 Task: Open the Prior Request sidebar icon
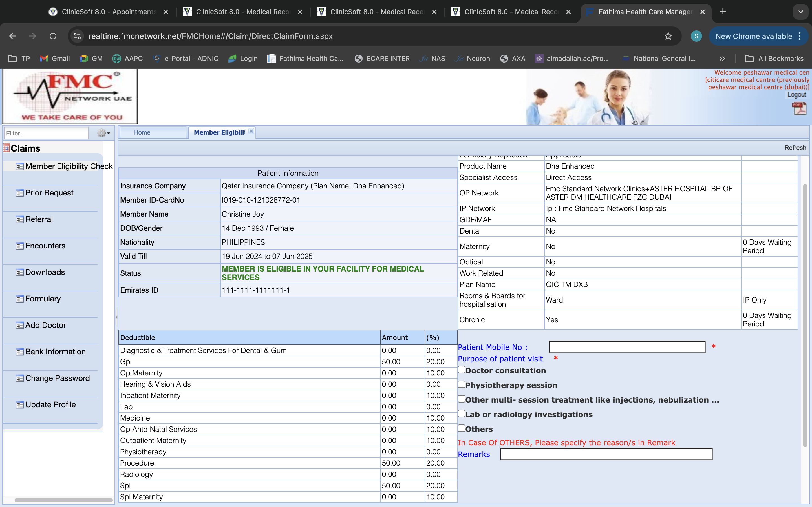20,193
